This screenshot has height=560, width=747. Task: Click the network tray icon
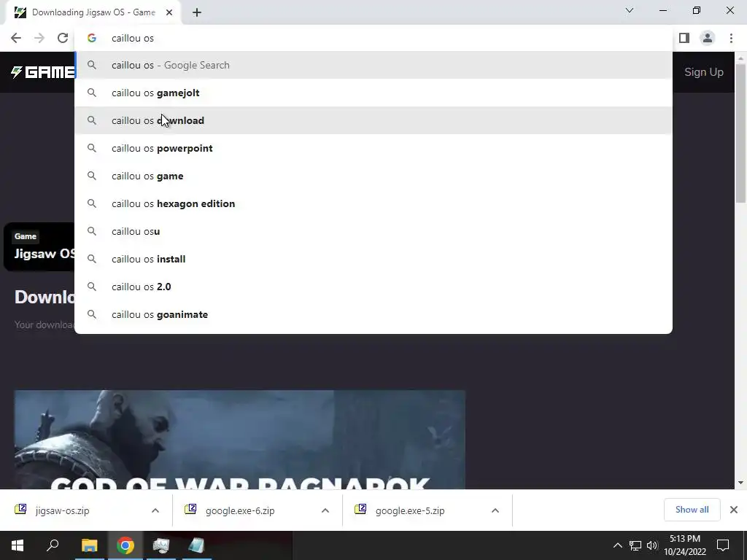[x=635, y=545]
